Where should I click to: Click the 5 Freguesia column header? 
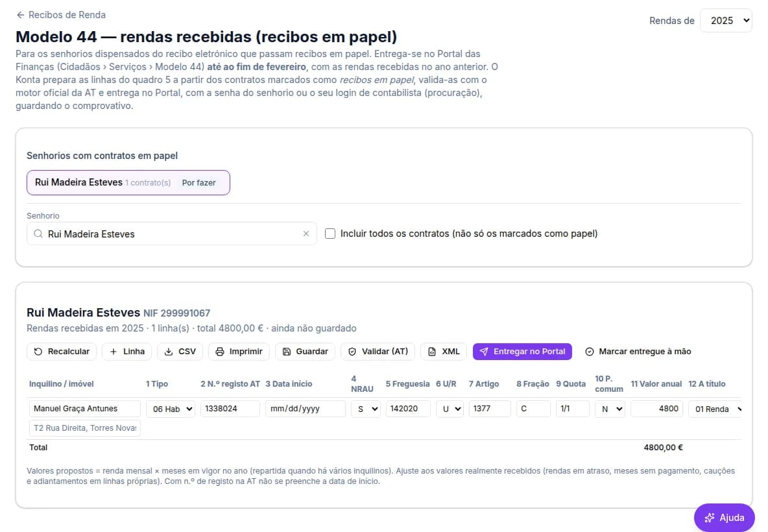[407, 384]
